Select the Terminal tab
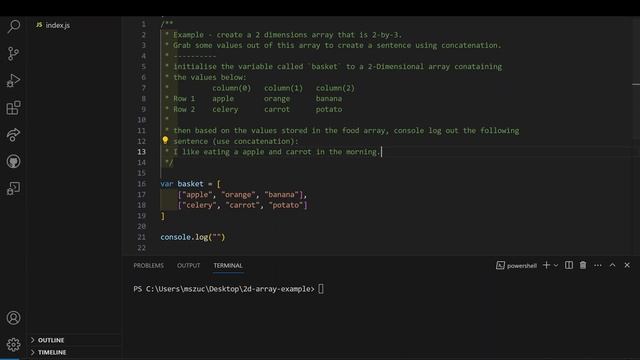Image resolution: width=640 pixels, height=360 pixels. (x=228, y=265)
